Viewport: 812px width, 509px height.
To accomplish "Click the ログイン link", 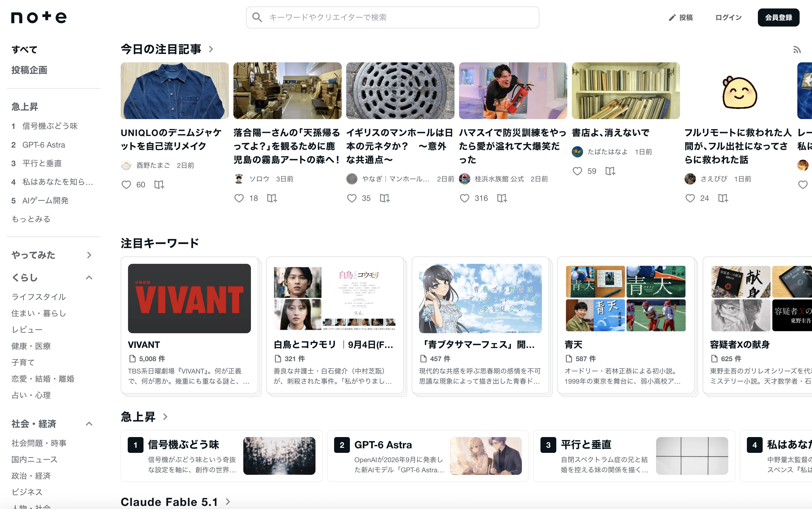I will click(x=728, y=17).
